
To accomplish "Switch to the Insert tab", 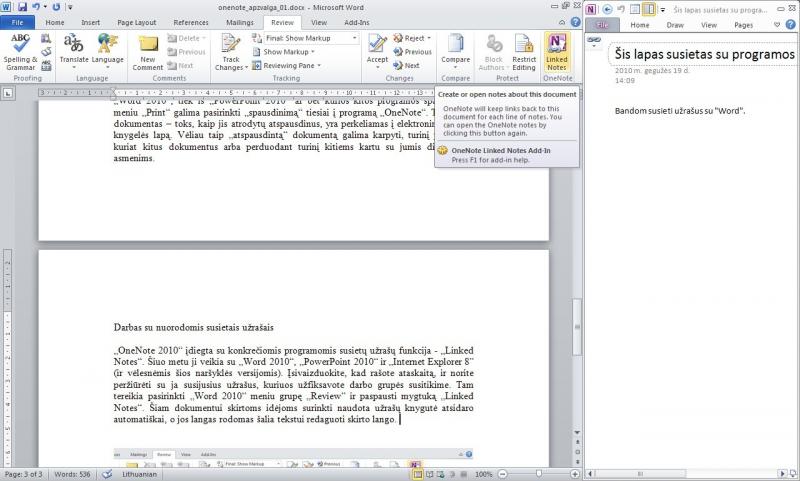I will [x=90, y=22].
